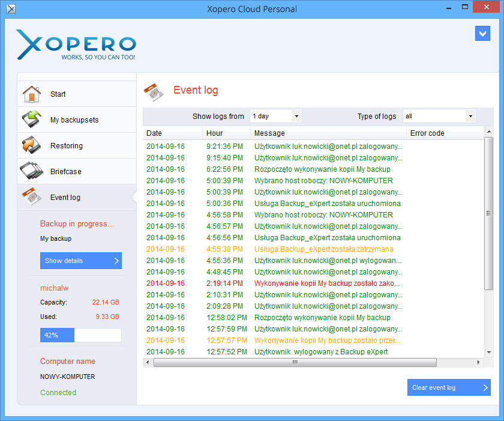Image resolution: width=504 pixels, height=421 pixels.
Task: Click the 42% storage usage bar
Action: pos(81,335)
